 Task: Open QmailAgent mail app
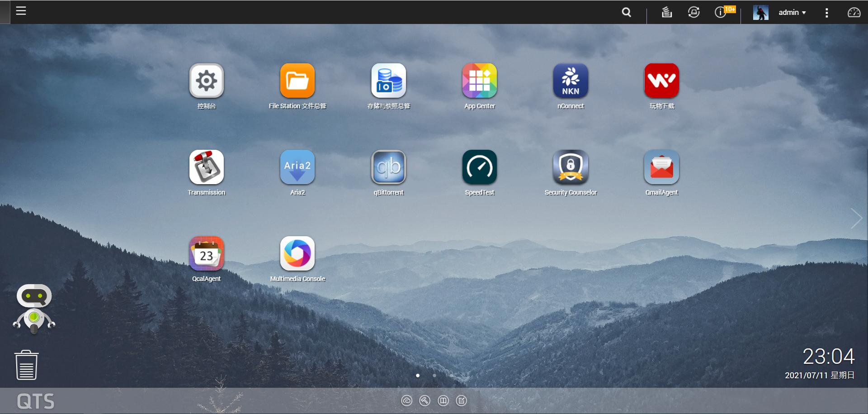coord(661,167)
